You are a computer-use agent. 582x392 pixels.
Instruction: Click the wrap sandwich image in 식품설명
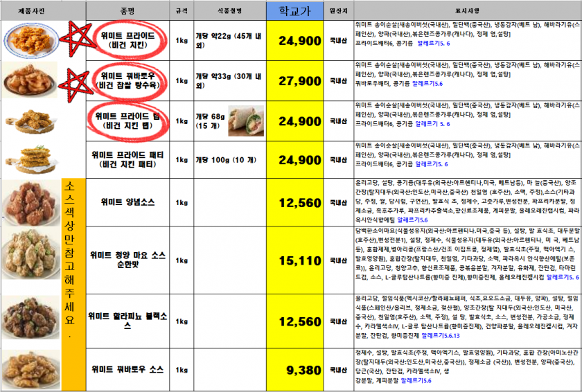tap(246, 121)
